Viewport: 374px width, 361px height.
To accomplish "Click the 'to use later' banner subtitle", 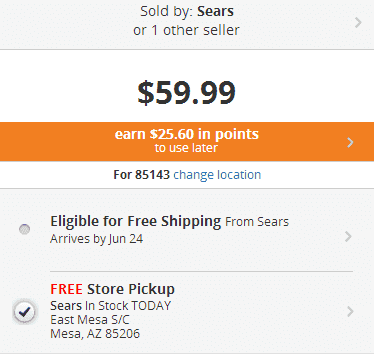I will [186, 148].
